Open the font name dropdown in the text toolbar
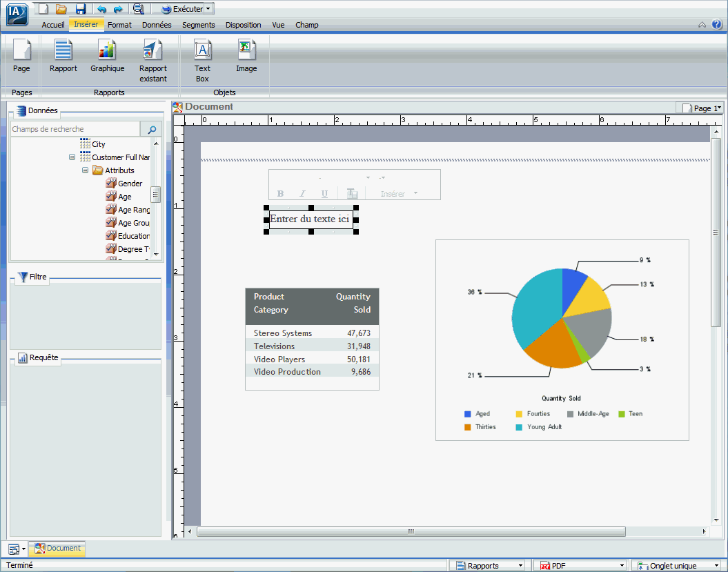The width and height of the screenshot is (728, 572). 368,177
